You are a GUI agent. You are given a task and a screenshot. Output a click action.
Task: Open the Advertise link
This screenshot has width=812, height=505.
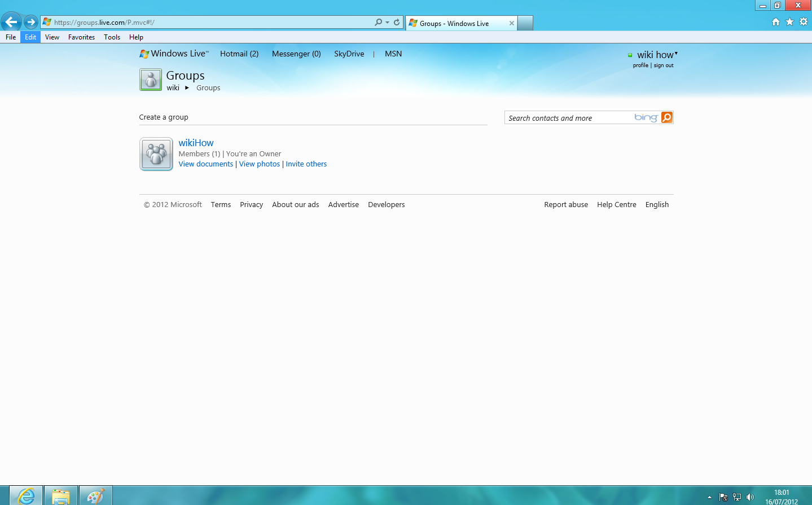coord(344,205)
